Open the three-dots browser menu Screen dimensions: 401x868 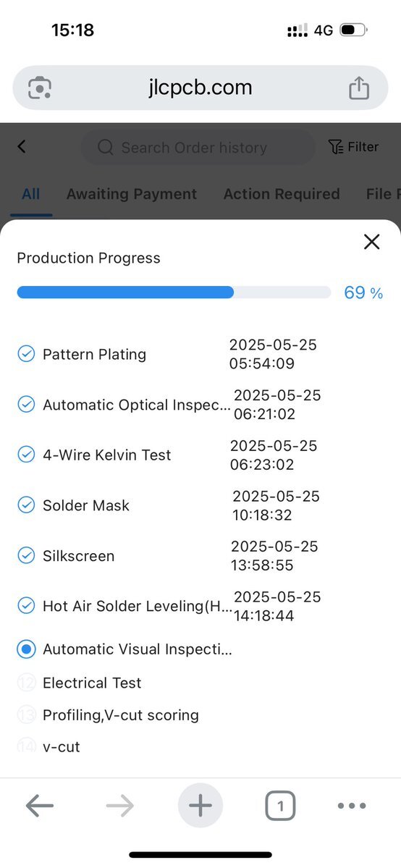[x=352, y=806]
